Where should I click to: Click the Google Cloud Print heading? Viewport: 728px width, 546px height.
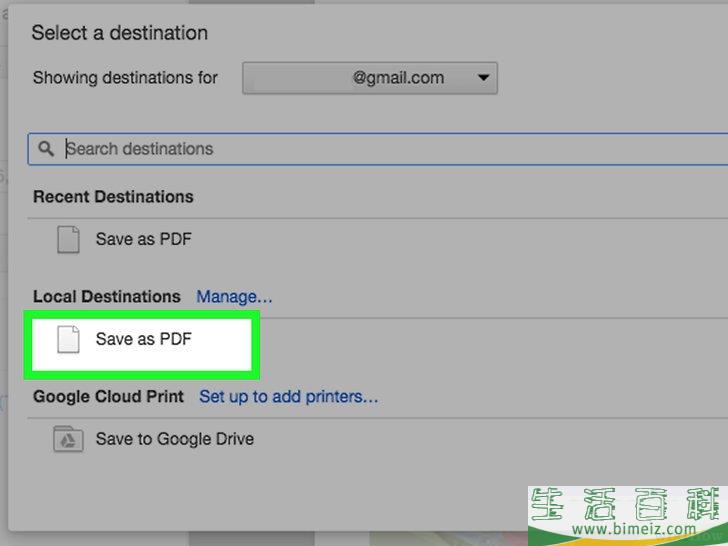point(109,396)
